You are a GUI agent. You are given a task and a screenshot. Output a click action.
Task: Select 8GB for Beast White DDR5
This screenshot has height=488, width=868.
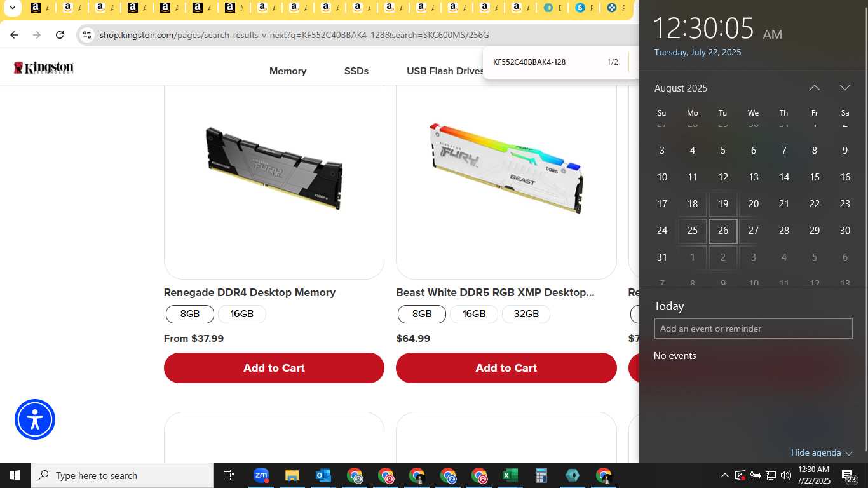click(422, 314)
